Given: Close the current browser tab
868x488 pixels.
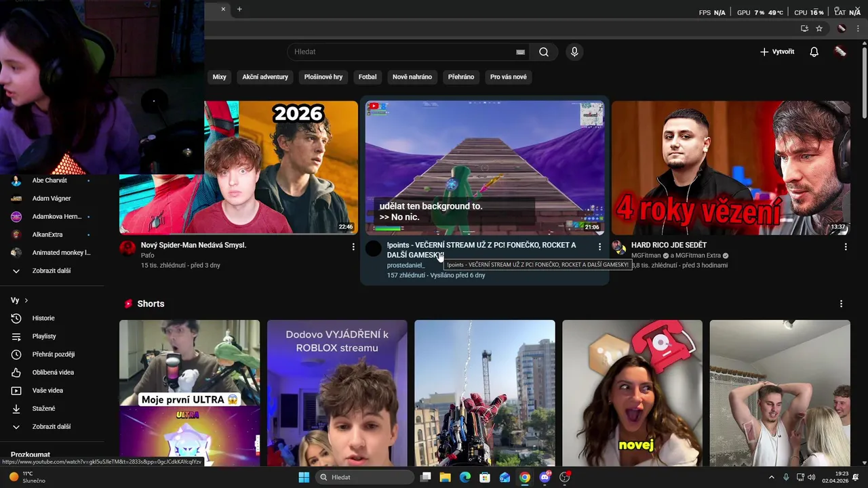Looking at the screenshot, I should click(223, 9).
